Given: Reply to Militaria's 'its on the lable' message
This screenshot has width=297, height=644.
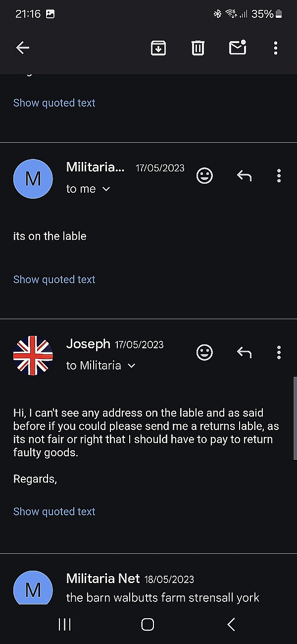Looking at the screenshot, I should tap(244, 176).
